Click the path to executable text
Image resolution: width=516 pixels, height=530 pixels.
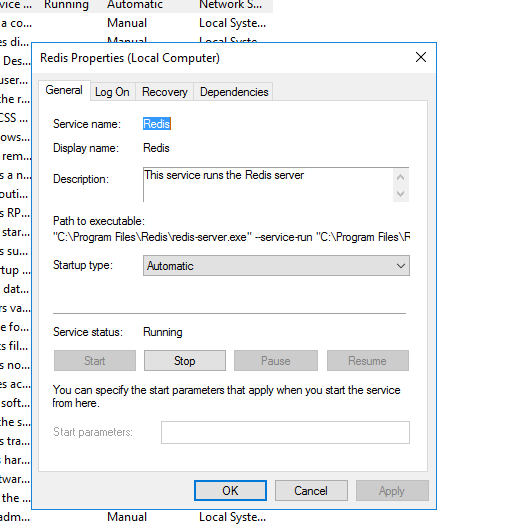point(231,237)
